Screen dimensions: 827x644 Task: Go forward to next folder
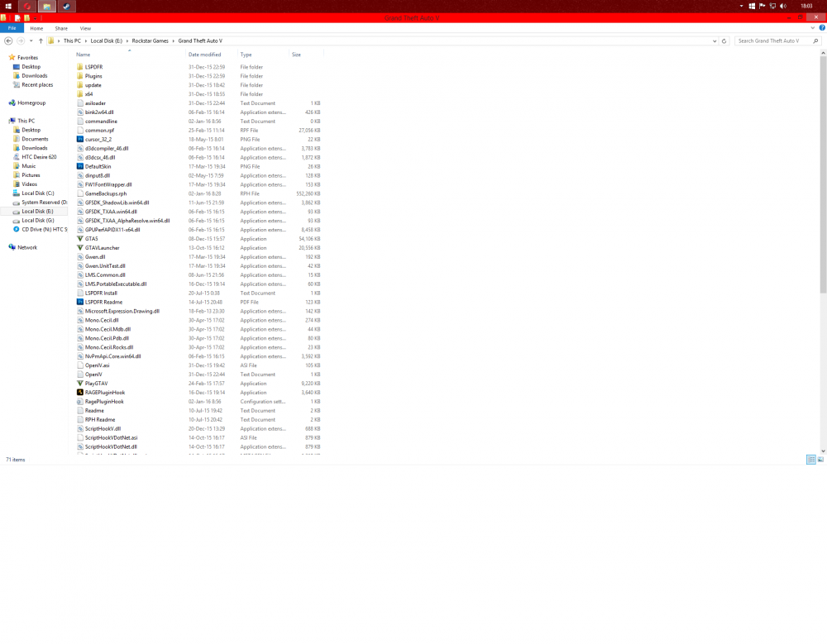(21, 41)
